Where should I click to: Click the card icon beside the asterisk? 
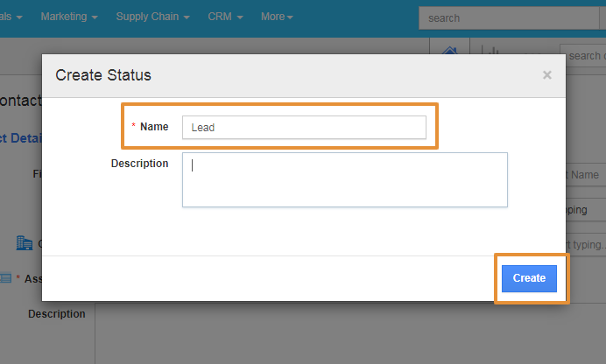(5, 278)
